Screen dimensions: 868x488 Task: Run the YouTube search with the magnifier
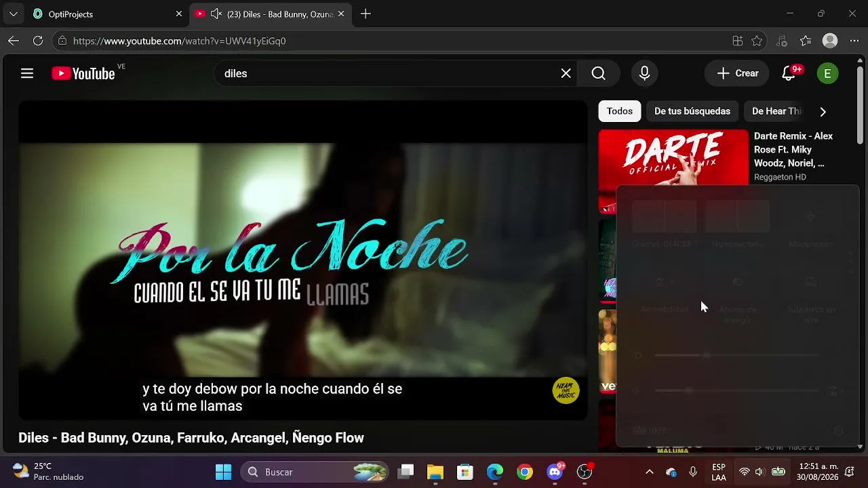click(x=598, y=73)
